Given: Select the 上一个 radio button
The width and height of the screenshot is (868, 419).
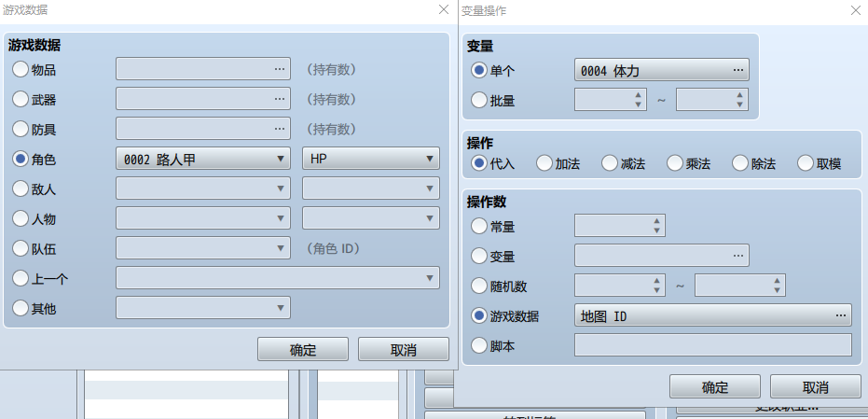Looking at the screenshot, I should [21, 279].
